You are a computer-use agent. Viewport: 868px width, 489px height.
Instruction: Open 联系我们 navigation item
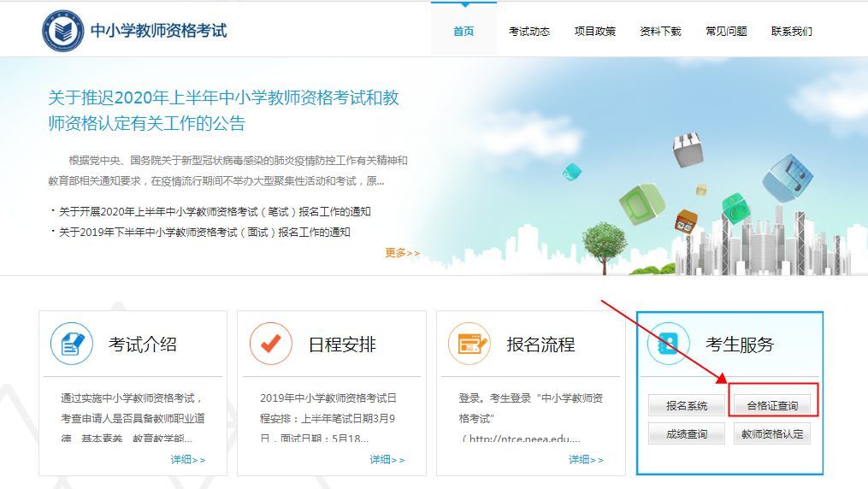pos(792,32)
